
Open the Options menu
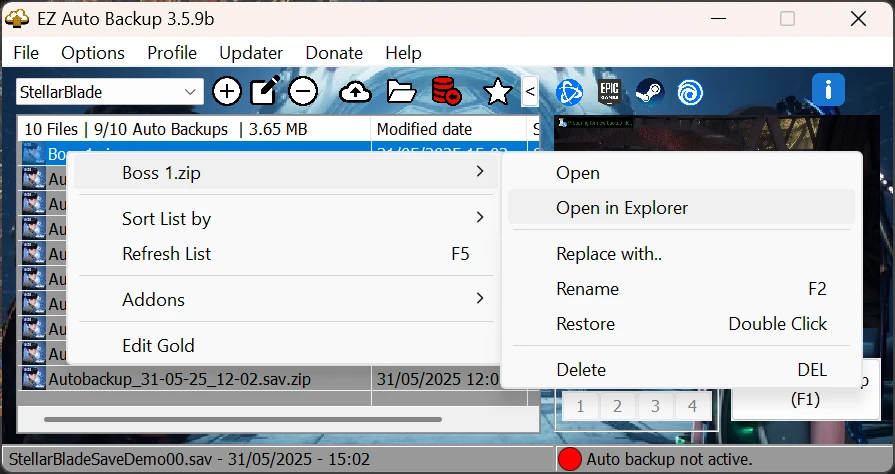92,53
